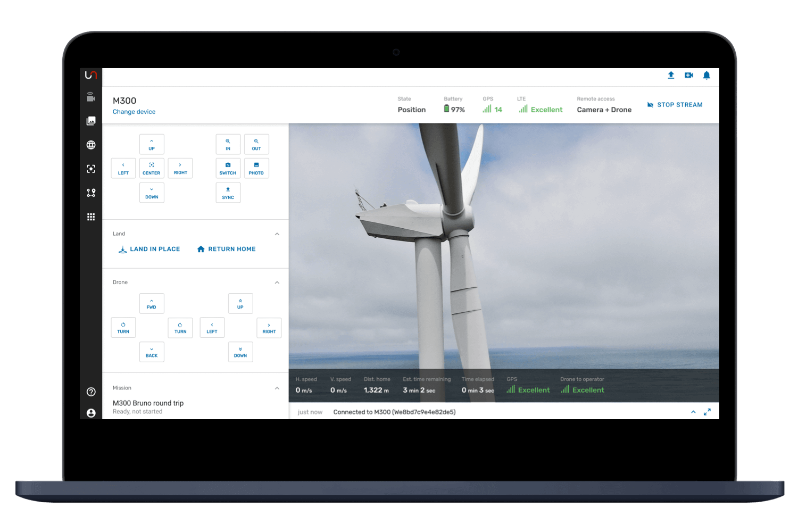
Task: Click Change device under M300
Action: 134,112
